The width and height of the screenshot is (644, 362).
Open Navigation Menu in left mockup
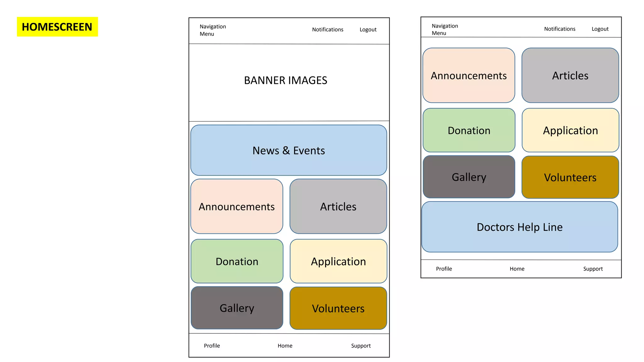pos(213,30)
